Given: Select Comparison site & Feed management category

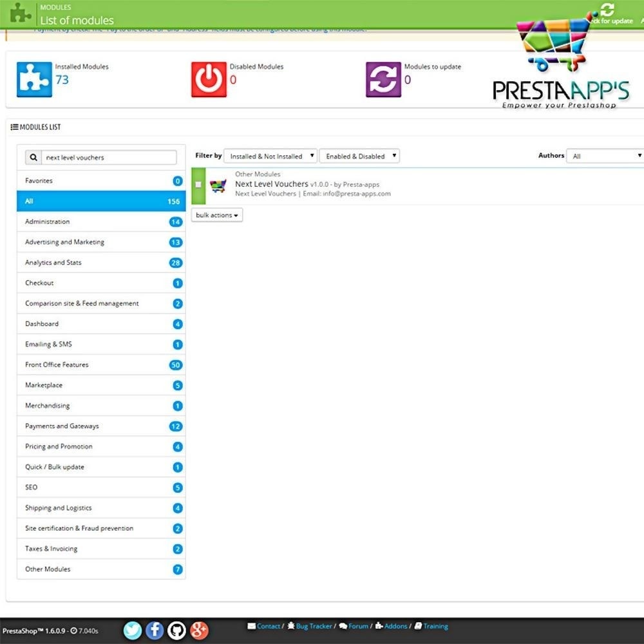Looking at the screenshot, I should click(x=101, y=303).
